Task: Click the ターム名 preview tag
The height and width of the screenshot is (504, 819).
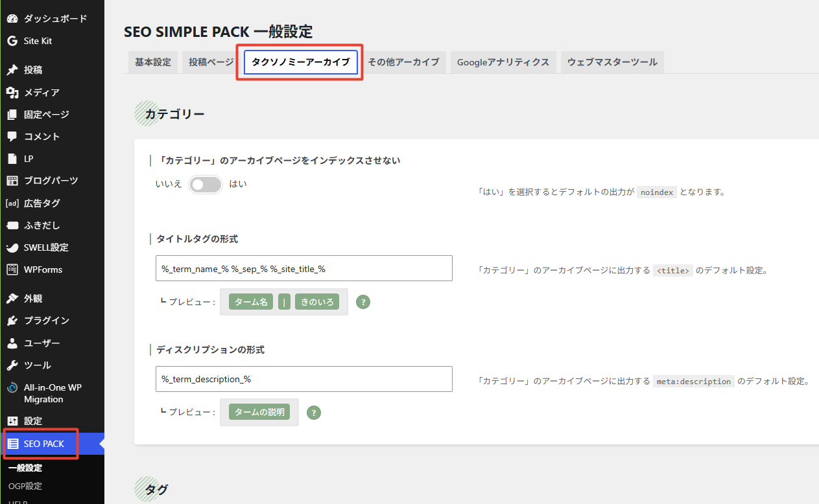Action: pyautogui.click(x=252, y=302)
